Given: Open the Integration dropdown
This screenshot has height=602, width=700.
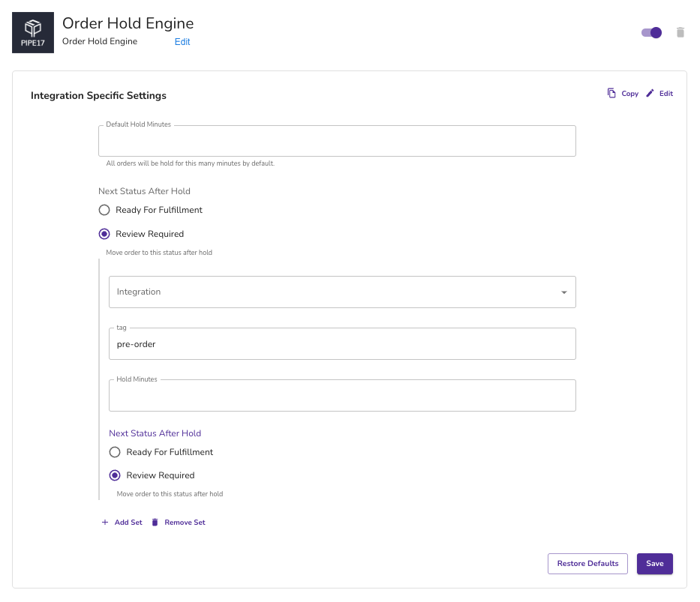Looking at the screenshot, I should pyautogui.click(x=342, y=292).
